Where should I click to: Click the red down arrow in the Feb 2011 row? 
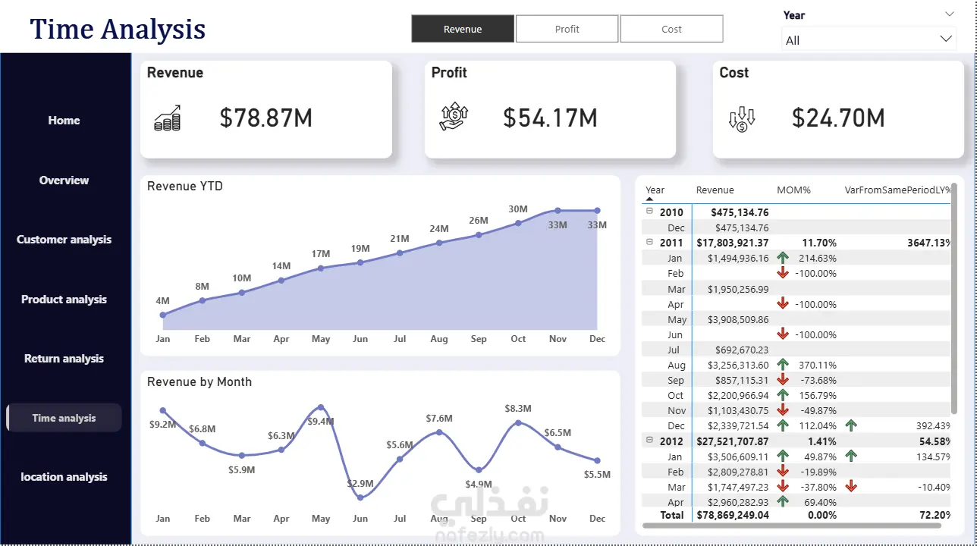[x=783, y=274]
